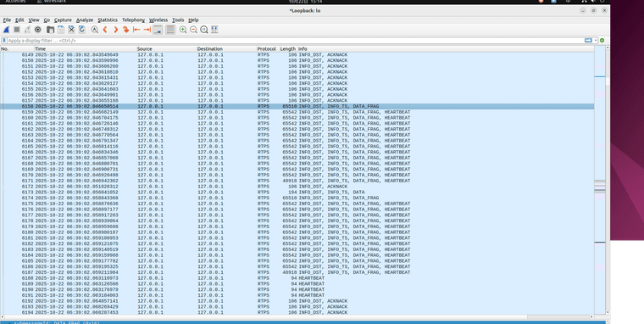Screen dimensions: 644x324
Task: Select packet number 6180
Action: click(x=297, y=232)
